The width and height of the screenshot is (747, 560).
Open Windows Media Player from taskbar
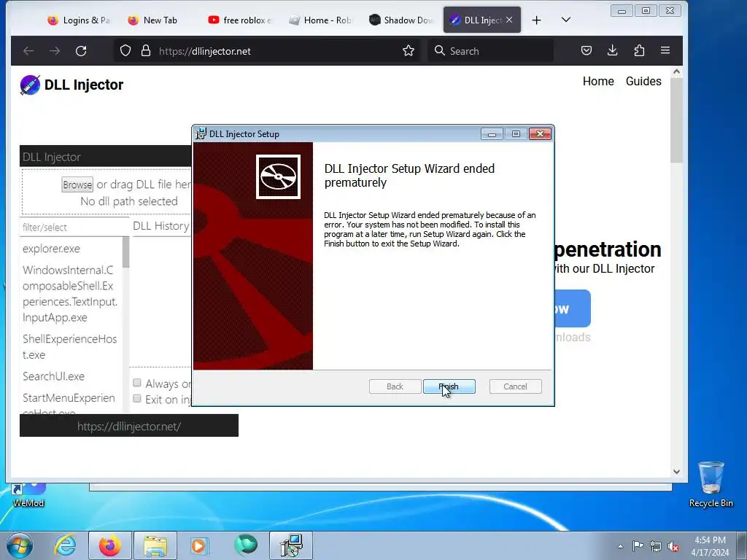199,545
